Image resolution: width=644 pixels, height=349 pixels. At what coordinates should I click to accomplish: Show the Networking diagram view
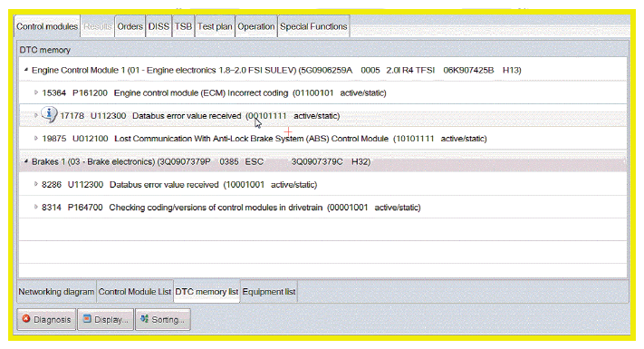56,292
